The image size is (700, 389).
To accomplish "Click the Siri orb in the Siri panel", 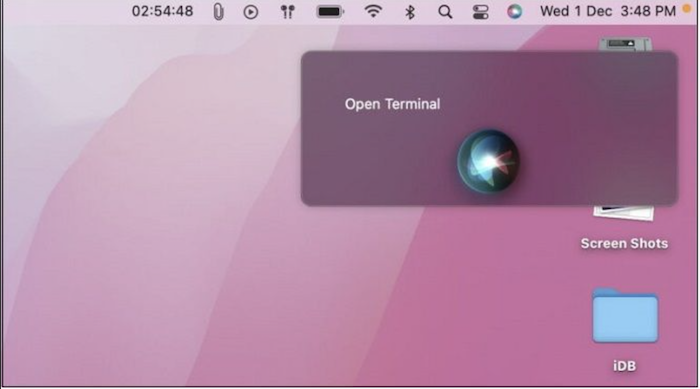I will click(x=488, y=161).
